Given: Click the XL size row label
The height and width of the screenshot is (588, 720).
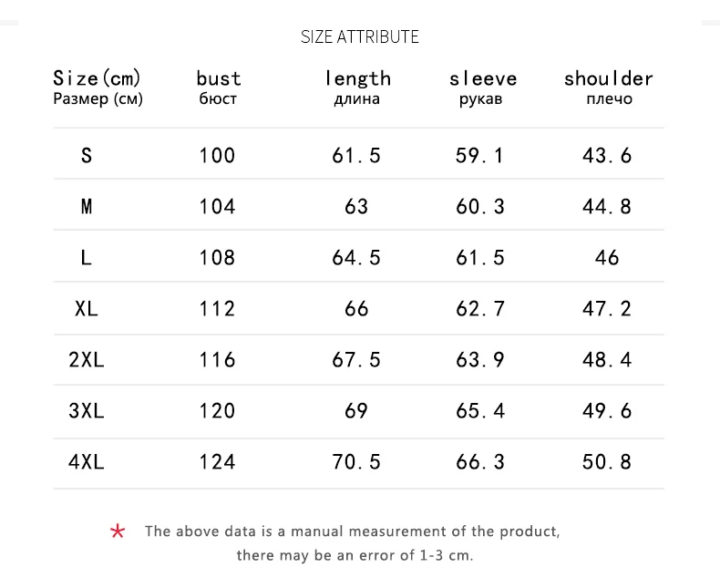Looking at the screenshot, I should click(87, 308).
